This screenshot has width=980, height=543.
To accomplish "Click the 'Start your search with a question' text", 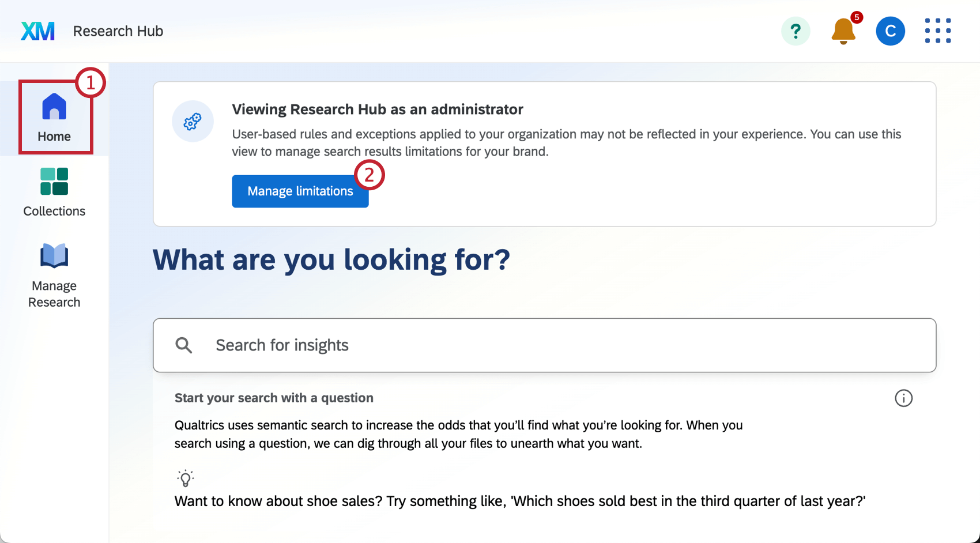I will click(274, 398).
